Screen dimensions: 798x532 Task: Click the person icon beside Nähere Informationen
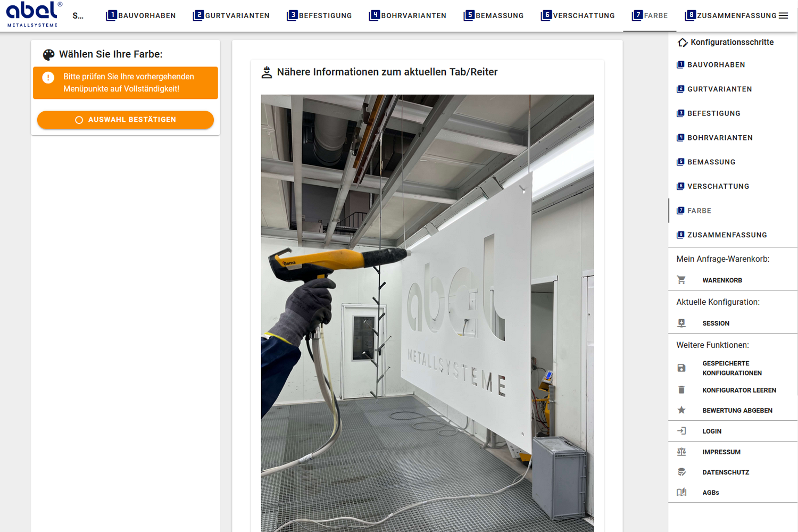267,72
